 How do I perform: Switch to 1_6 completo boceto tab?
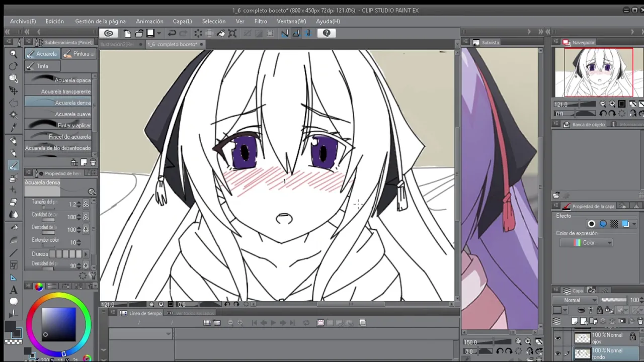coord(175,44)
